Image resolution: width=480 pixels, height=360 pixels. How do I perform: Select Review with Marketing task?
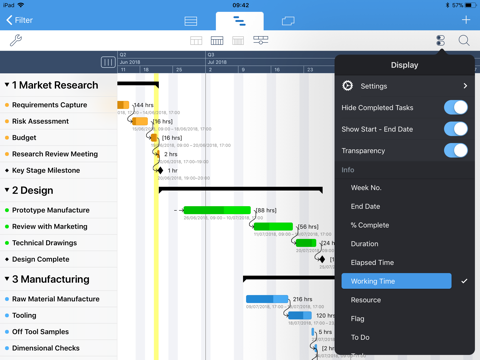click(59, 226)
